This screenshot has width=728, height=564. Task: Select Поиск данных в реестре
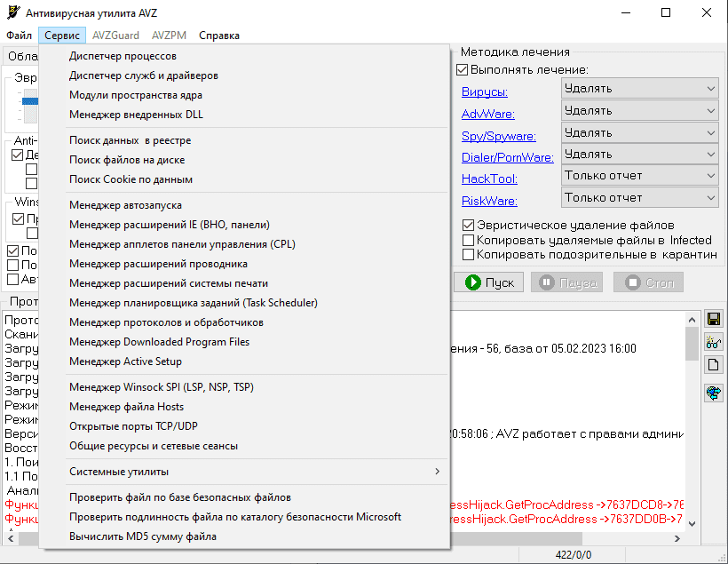[x=245, y=140]
